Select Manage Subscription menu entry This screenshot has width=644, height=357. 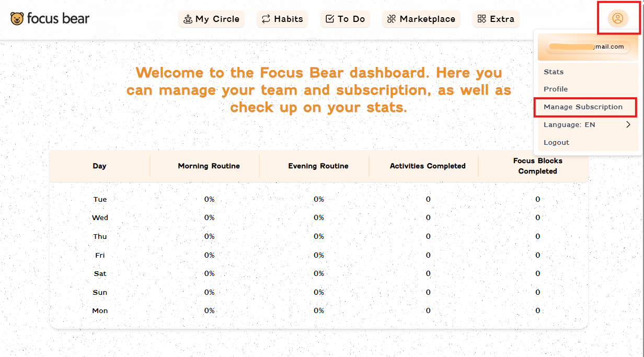(583, 107)
